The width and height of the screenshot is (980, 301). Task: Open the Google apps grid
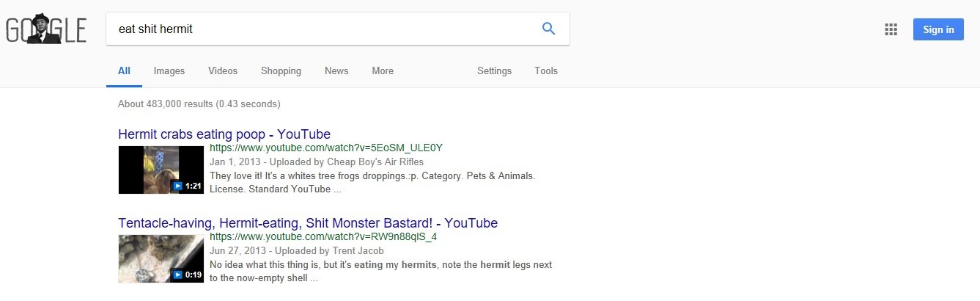891,29
